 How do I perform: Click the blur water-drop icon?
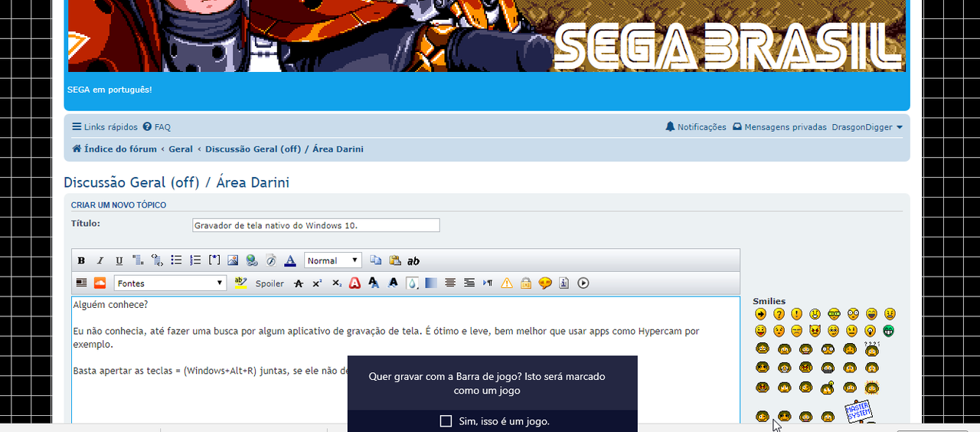tap(412, 283)
